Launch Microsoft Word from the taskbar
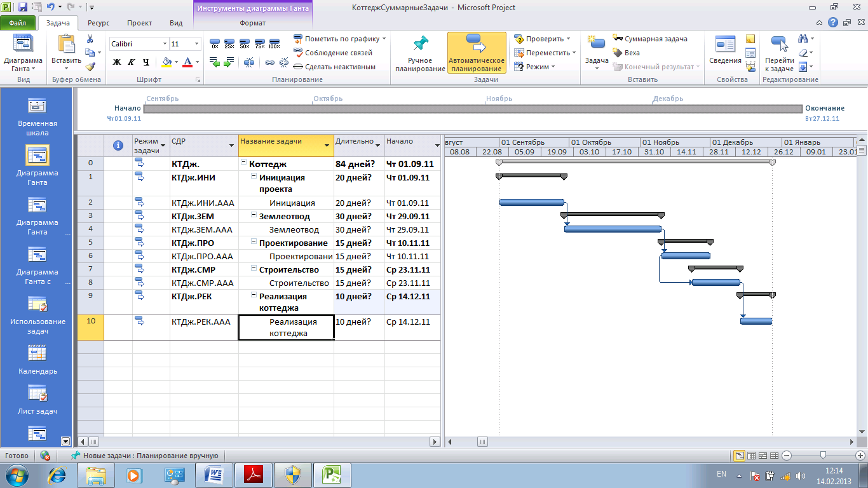This screenshot has width=868, height=488. click(214, 475)
